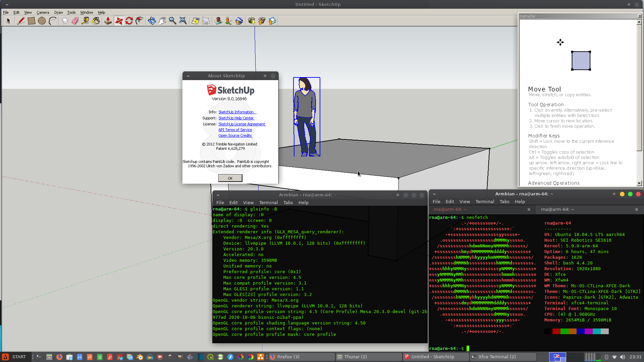The image size is (644, 362).
Task: Select the Circle tool
Action: (x=42, y=21)
